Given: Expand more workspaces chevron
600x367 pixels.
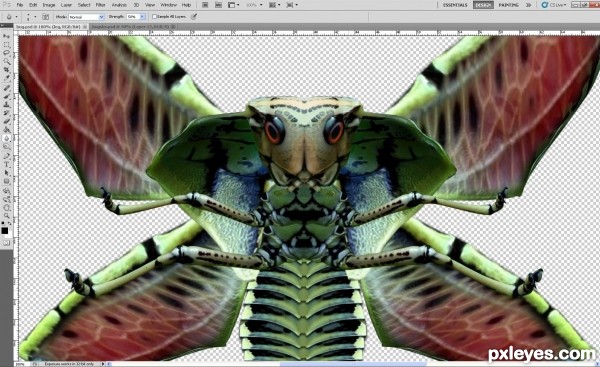Looking at the screenshot, I should point(528,5).
